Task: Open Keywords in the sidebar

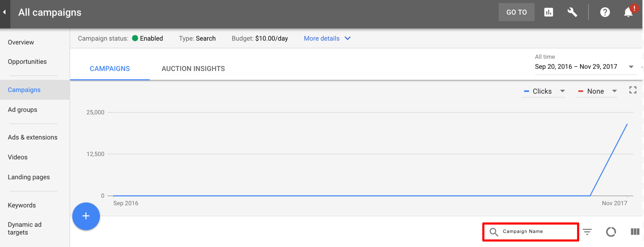Action: click(22, 205)
